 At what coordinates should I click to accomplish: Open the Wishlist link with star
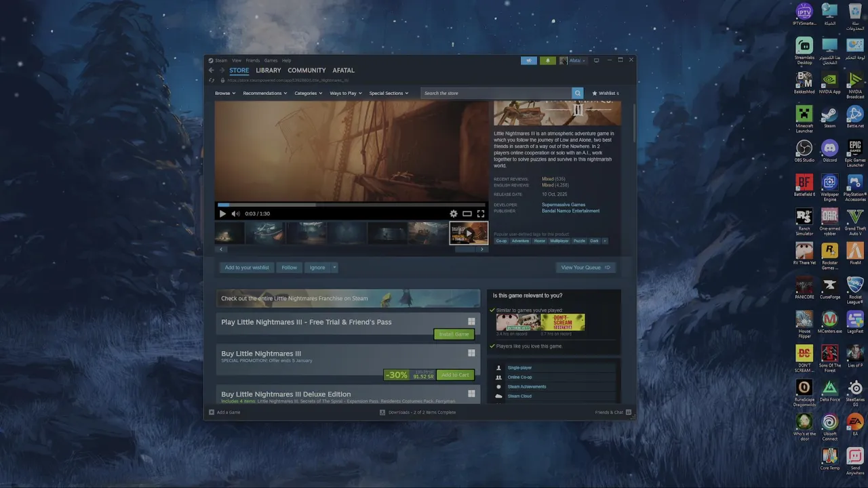(x=605, y=93)
